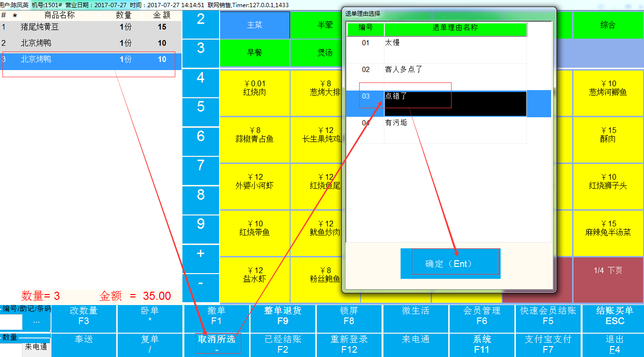Select order row 2 北京烤鸭
The height and width of the screenshot is (357, 644).
91,43
